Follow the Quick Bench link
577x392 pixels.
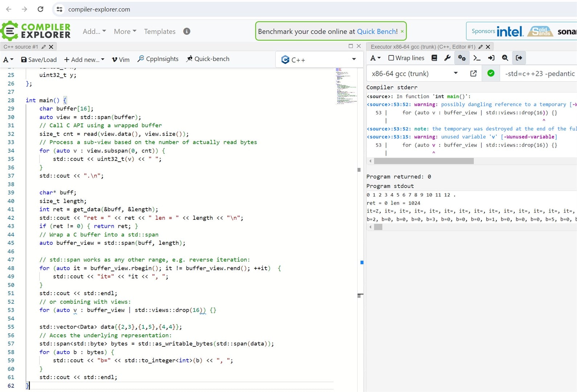pyautogui.click(x=377, y=32)
